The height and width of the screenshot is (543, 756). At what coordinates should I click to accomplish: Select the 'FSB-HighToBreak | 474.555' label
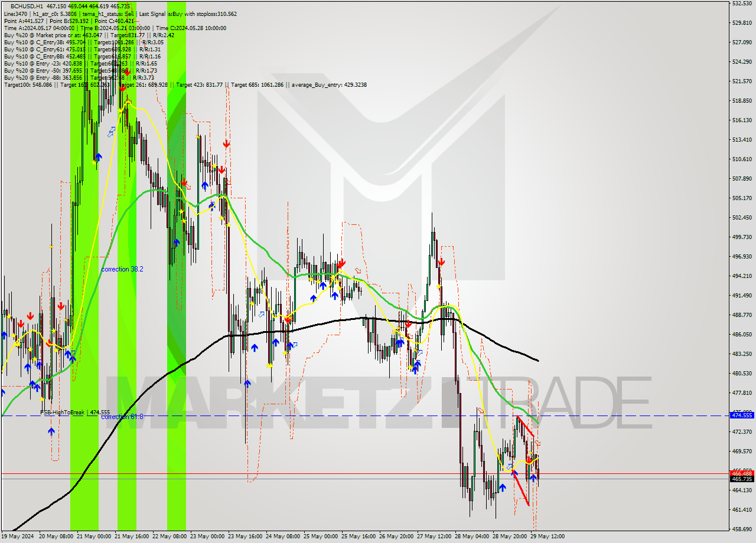pos(75,412)
